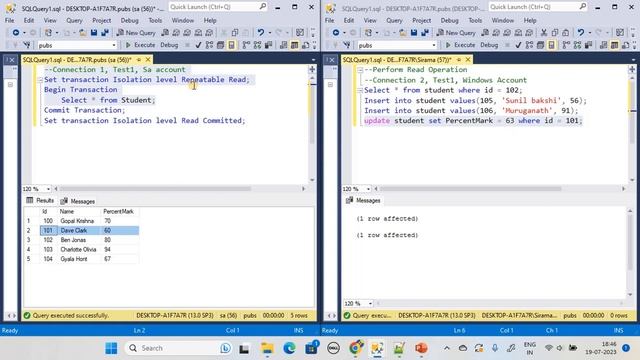Toggle Include Live Query Statistics in left window

pyautogui.click(x=257, y=45)
